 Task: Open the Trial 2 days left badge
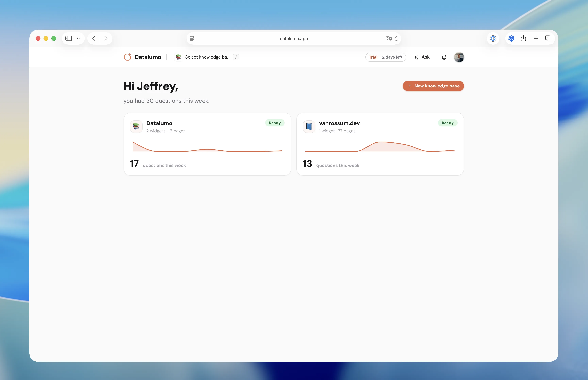(385, 57)
